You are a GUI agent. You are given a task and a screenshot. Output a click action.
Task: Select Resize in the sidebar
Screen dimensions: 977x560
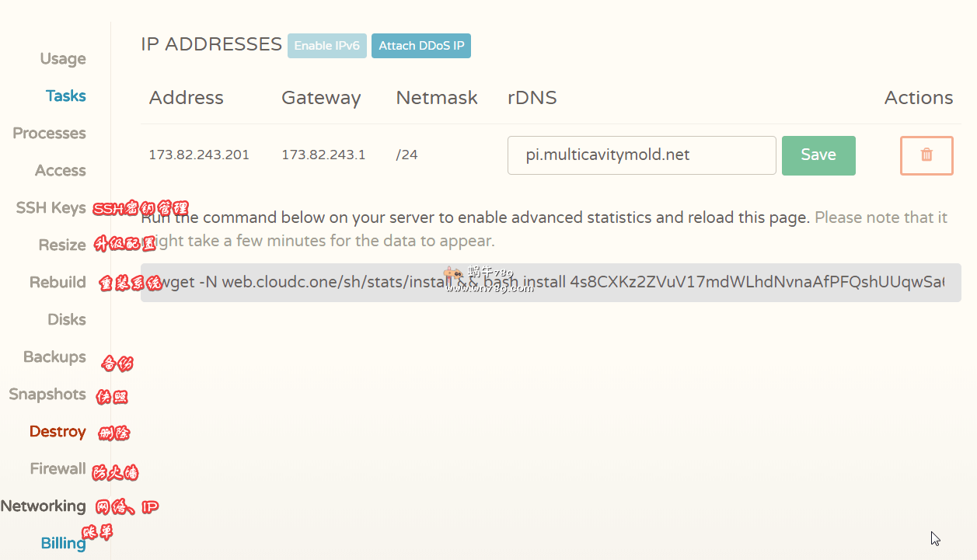(x=61, y=245)
